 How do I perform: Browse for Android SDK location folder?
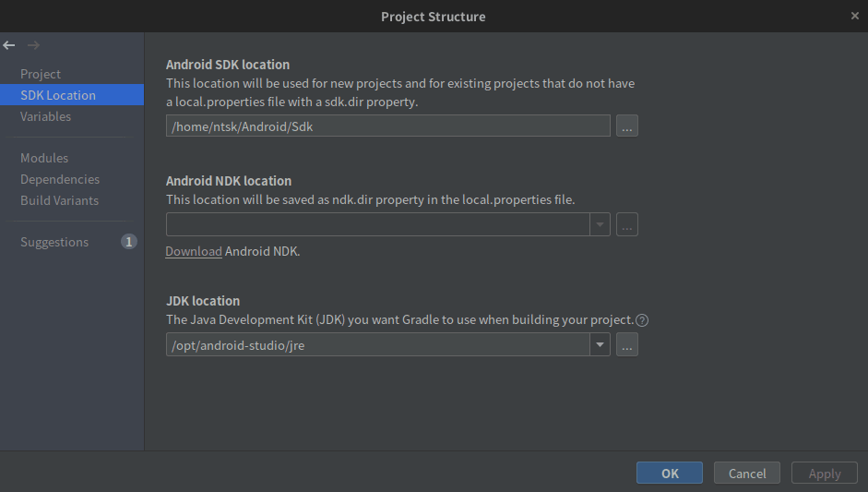point(627,126)
